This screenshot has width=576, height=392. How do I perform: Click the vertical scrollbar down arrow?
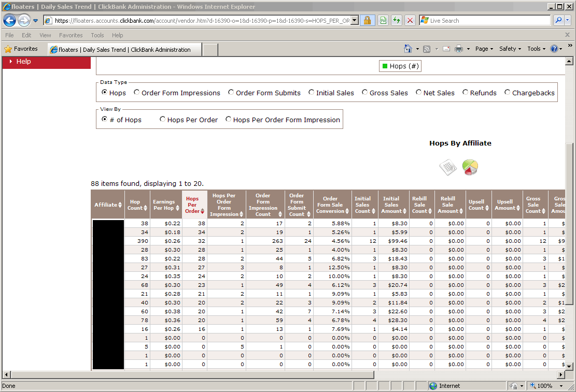tap(569, 366)
